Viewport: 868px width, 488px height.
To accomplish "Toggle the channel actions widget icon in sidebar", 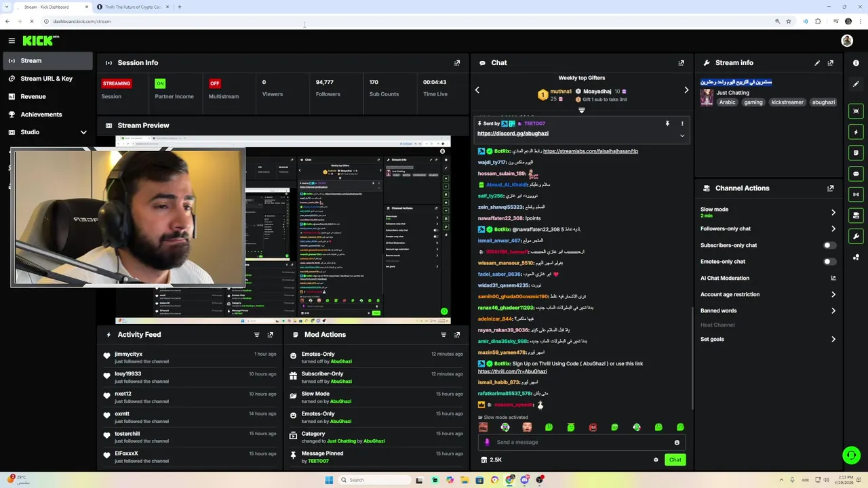I will click(856, 216).
